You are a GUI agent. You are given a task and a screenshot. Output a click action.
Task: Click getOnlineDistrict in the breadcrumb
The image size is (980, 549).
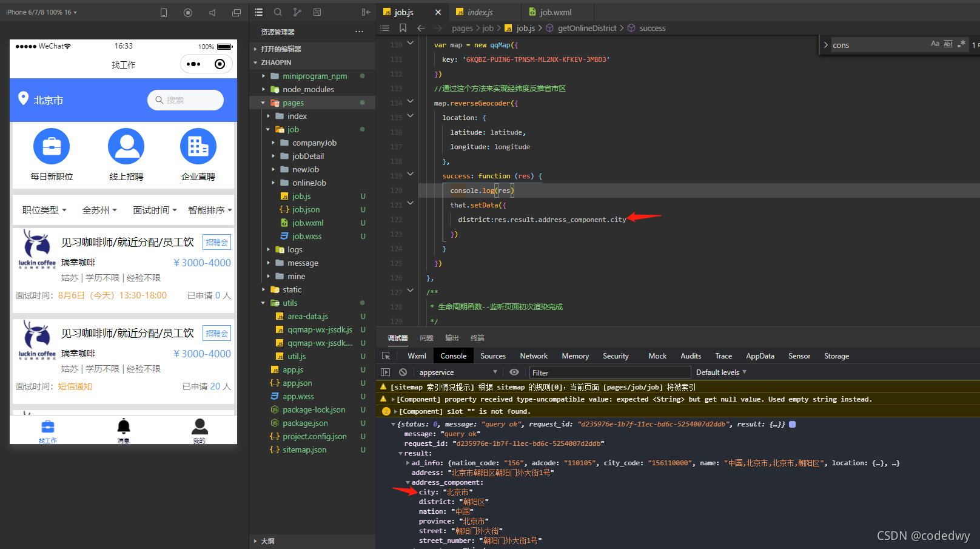[x=587, y=28]
